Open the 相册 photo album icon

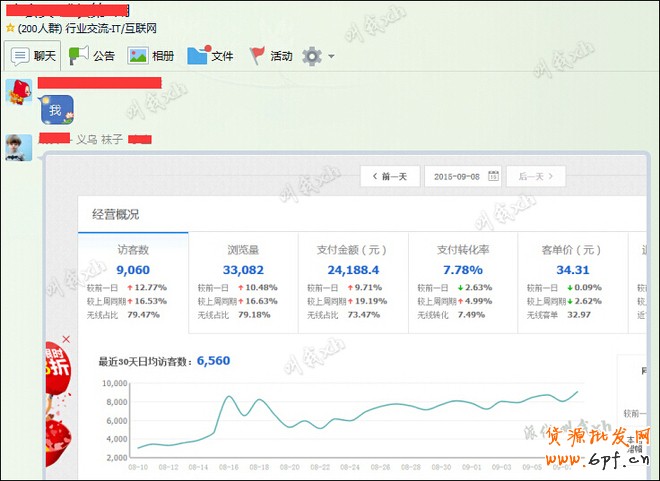(x=138, y=56)
